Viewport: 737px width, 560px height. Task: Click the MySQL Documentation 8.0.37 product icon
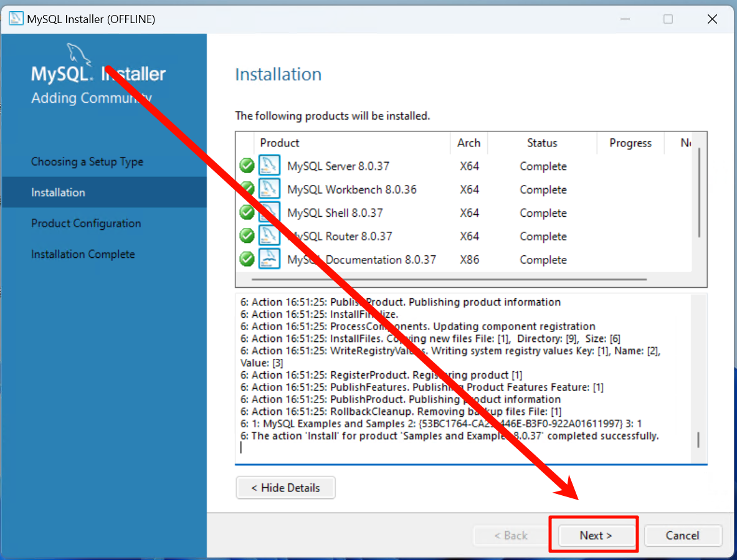coord(269,259)
